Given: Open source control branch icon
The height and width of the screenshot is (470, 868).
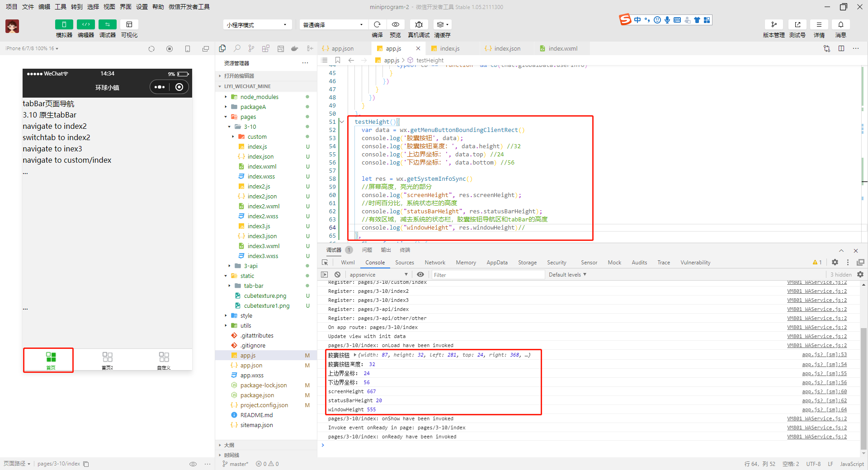Looking at the screenshot, I should click(x=251, y=48).
